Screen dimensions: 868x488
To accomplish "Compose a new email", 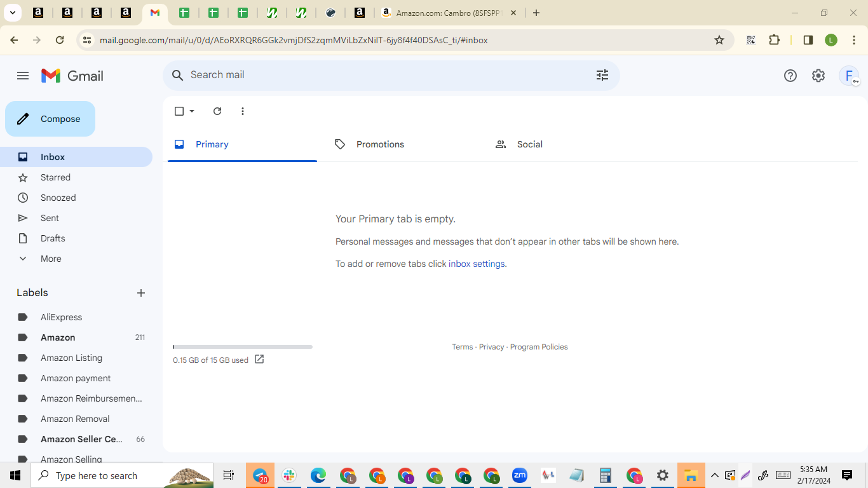I will 50,119.
